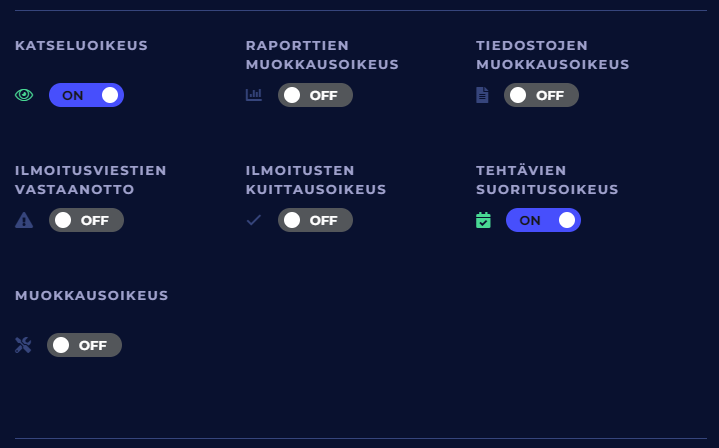Switch on Tiedostojen muokkausoikeus
Image resolution: width=719 pixels, height=448 pixels.
pyautogui.click(x=541, y=95)
